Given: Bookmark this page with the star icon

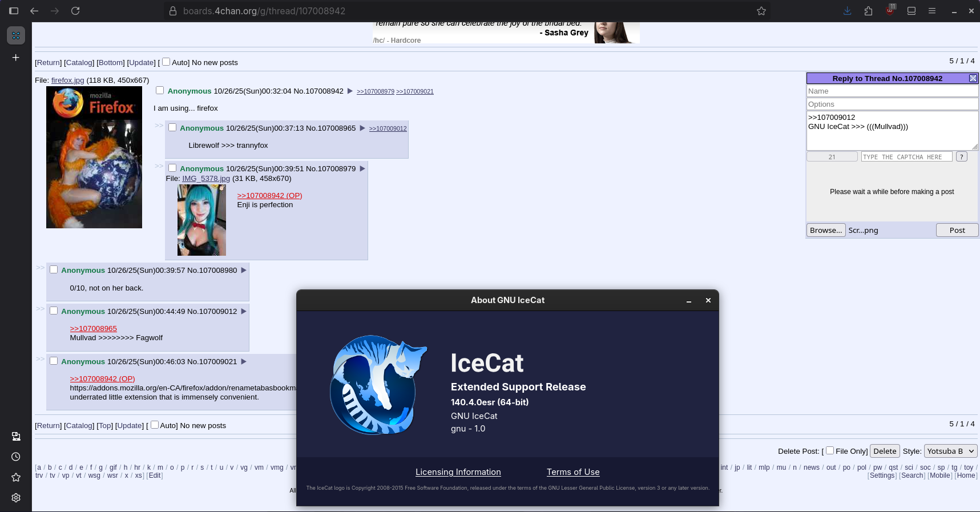Looking at the screenshot, I should [761, 11].
